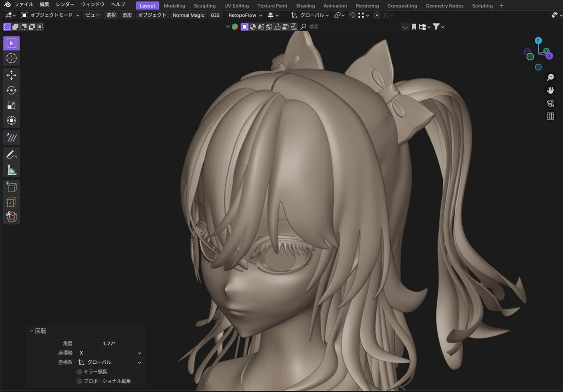Pick the Rotate tool in toolbar

click(x=12, y=90)
